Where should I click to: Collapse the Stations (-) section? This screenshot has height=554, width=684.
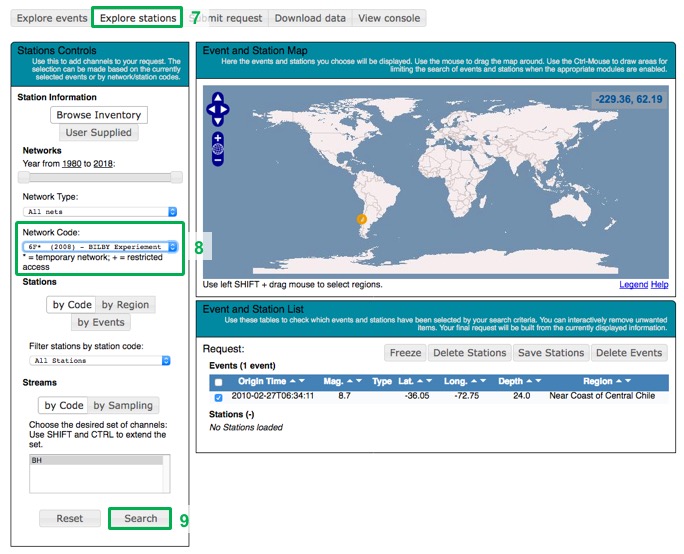coord(232,414)
